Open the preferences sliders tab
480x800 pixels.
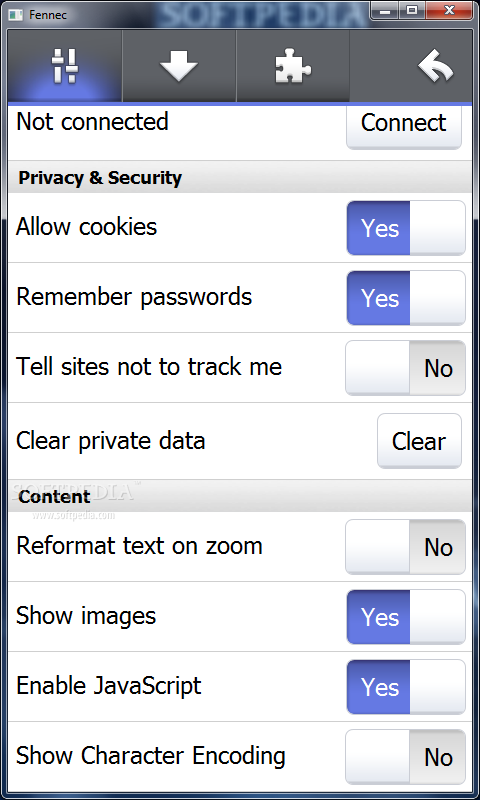(x=65, y=66)
